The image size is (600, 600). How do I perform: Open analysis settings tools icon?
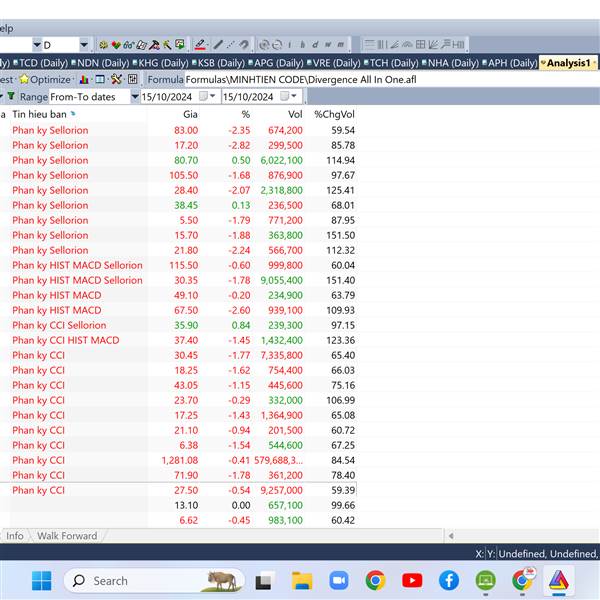click(x=116, y=80)
